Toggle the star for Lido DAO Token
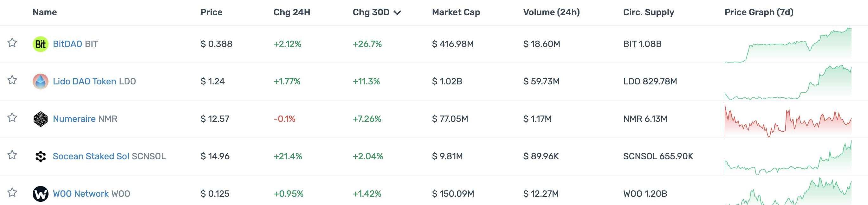868x205 pixels. click(12, 80)
